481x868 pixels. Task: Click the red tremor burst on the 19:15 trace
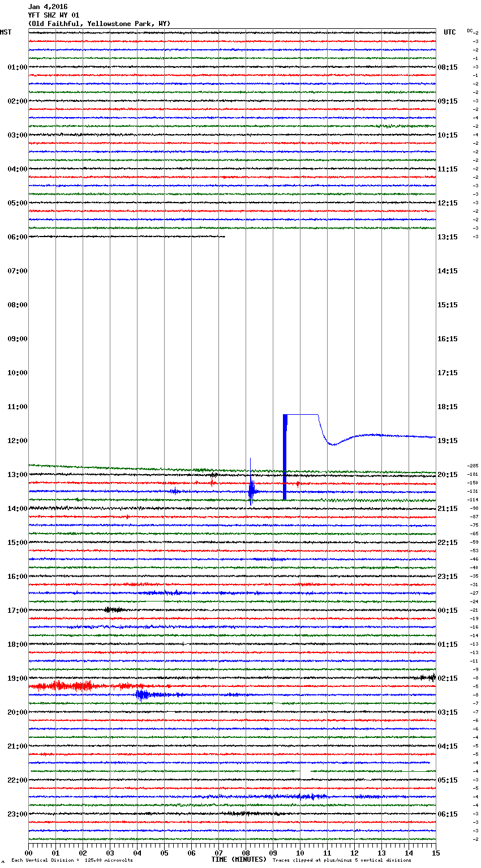click(x=71, y=686)
